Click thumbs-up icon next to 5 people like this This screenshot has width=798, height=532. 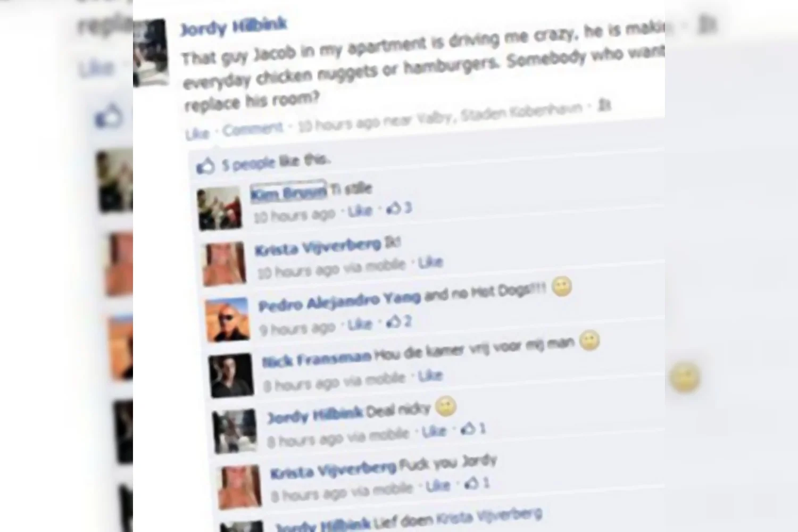205,167
